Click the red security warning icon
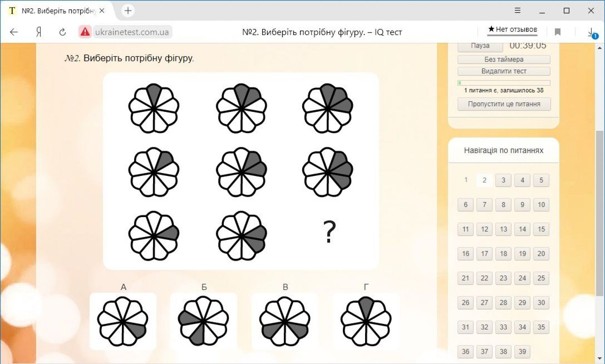 click(x=85, y=32)
